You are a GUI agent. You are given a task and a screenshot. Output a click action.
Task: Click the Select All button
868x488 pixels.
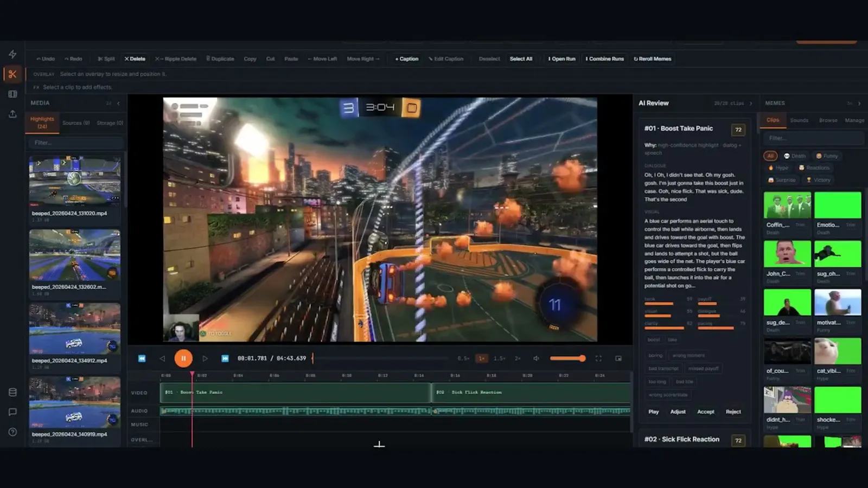[x=521, y=59]
